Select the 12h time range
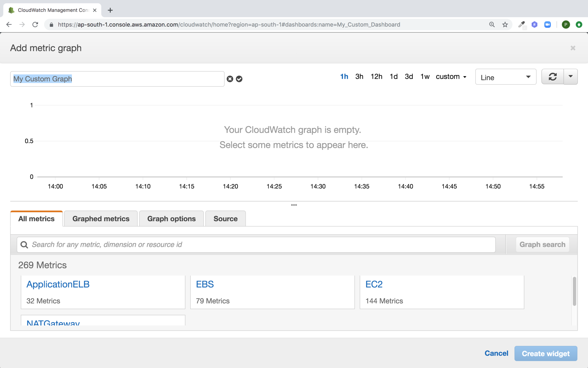 click(x=376, y=77)
